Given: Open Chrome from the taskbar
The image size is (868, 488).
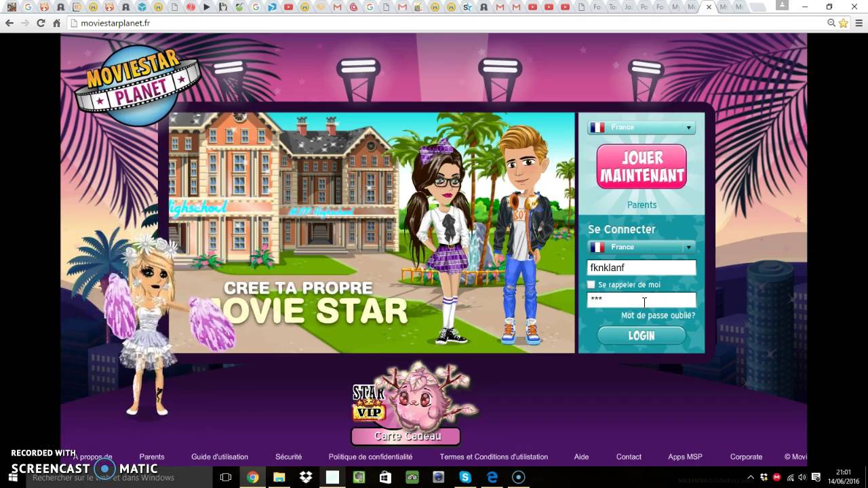Looking at the screenshot, I should (252, 477).
